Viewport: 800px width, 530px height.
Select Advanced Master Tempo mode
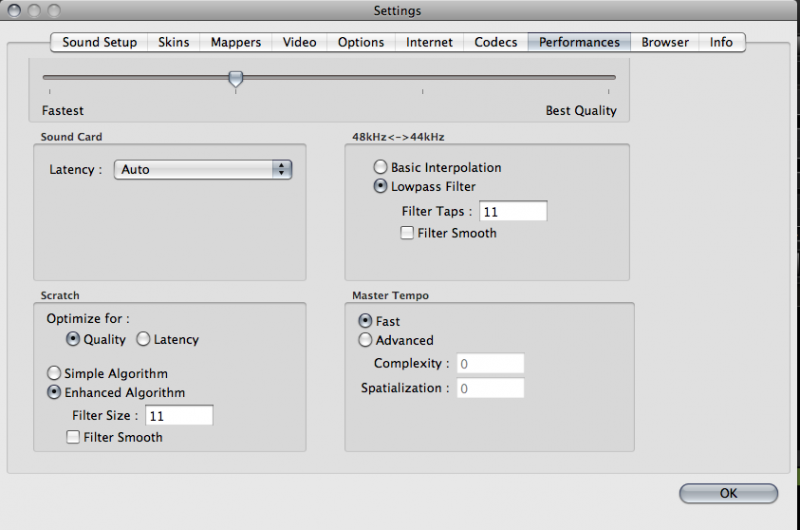click(365, 340)
